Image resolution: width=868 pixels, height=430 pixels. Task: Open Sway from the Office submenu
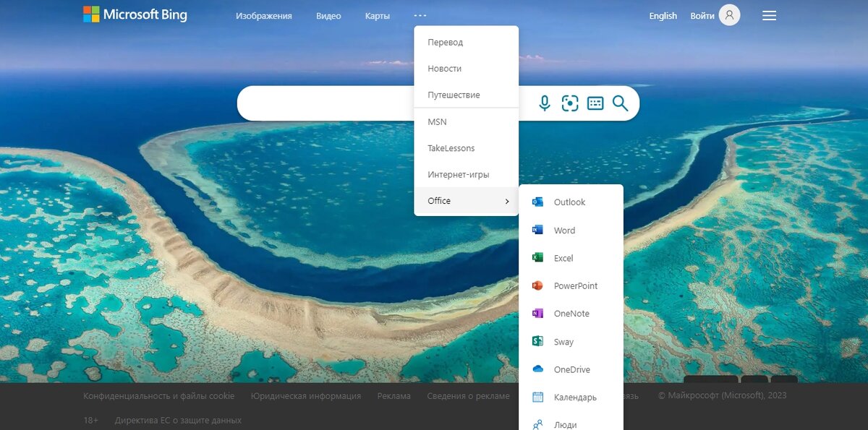pyautogui.click(x=571, y=342)
